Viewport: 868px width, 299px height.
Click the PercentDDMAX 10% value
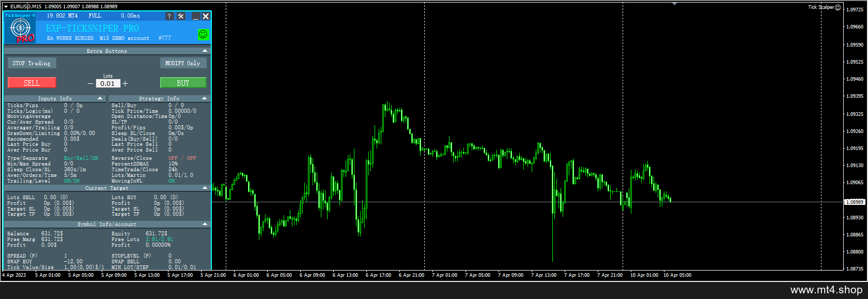[x=173, y=164]
